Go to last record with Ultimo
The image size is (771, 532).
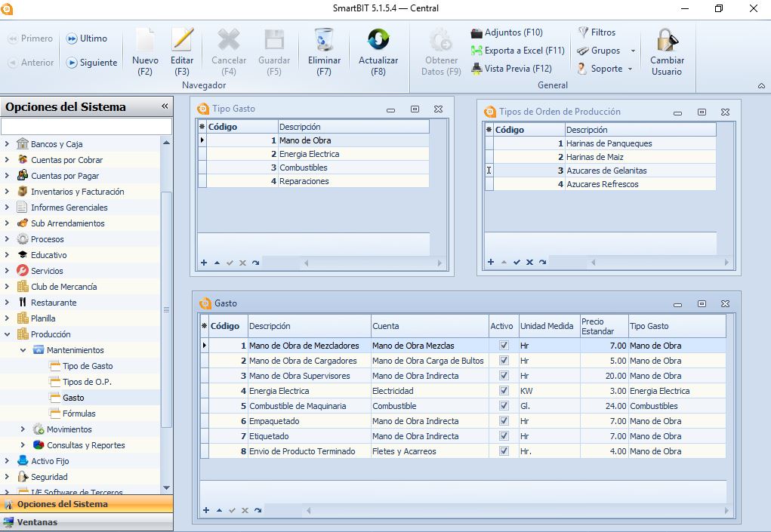tap(87, 38)
